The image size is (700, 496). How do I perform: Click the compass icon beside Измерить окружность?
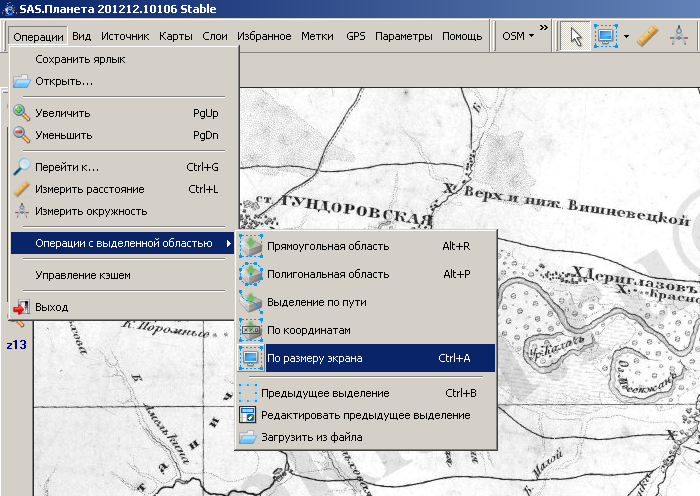tap(21, 211)
